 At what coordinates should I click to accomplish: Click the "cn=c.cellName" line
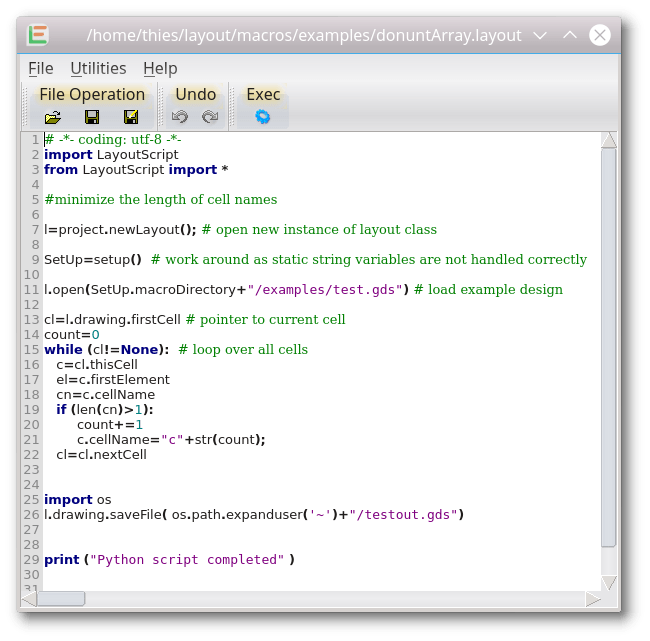tap(106, 394)
